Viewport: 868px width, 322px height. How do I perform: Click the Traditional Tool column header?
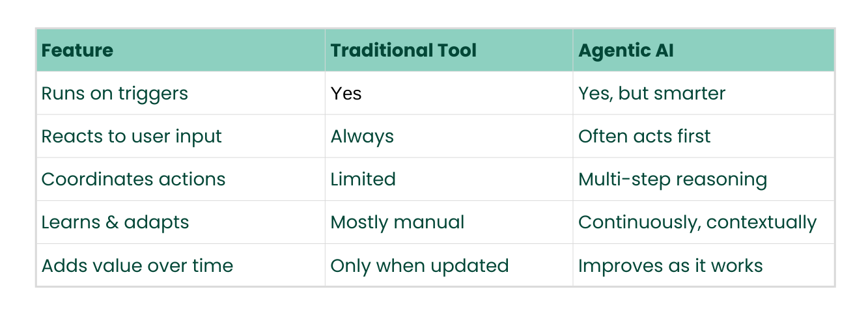click(449, 50)
